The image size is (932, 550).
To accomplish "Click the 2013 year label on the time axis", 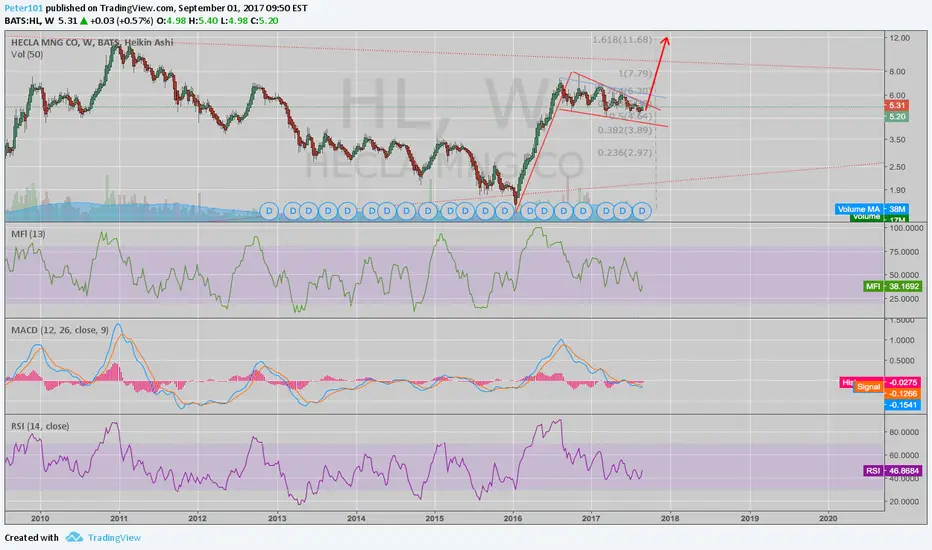I will coord(277,518).
